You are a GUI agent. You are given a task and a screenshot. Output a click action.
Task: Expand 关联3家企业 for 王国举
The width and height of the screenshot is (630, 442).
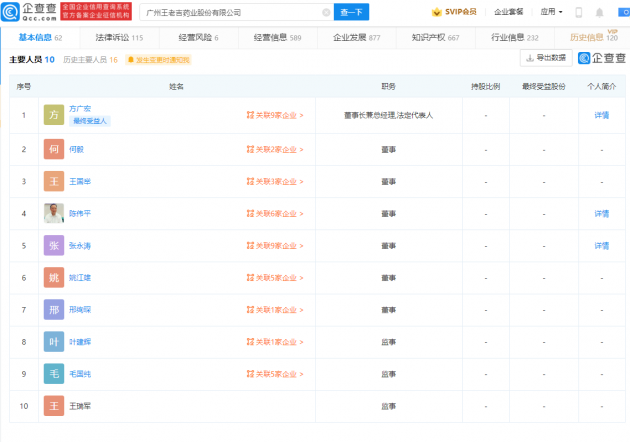(x=275, y=182)
